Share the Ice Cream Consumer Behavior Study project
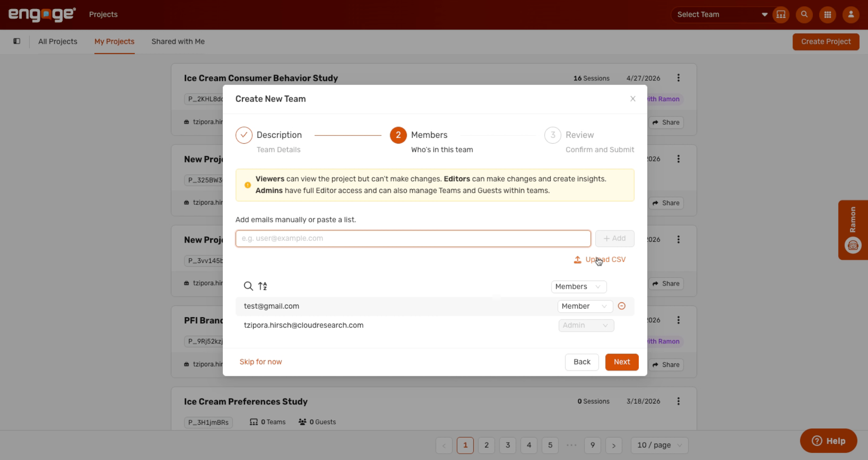This screenshot has height=460, width=868. tap(666, 122)
